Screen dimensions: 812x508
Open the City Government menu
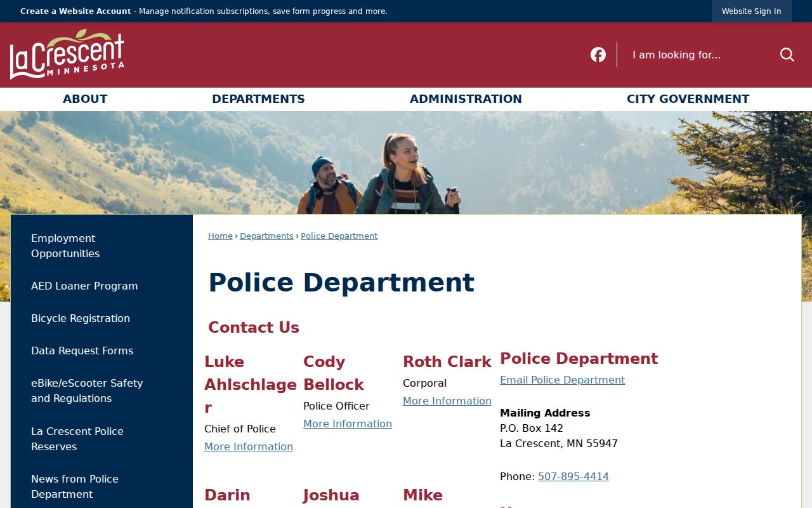(x=688, y=99)
